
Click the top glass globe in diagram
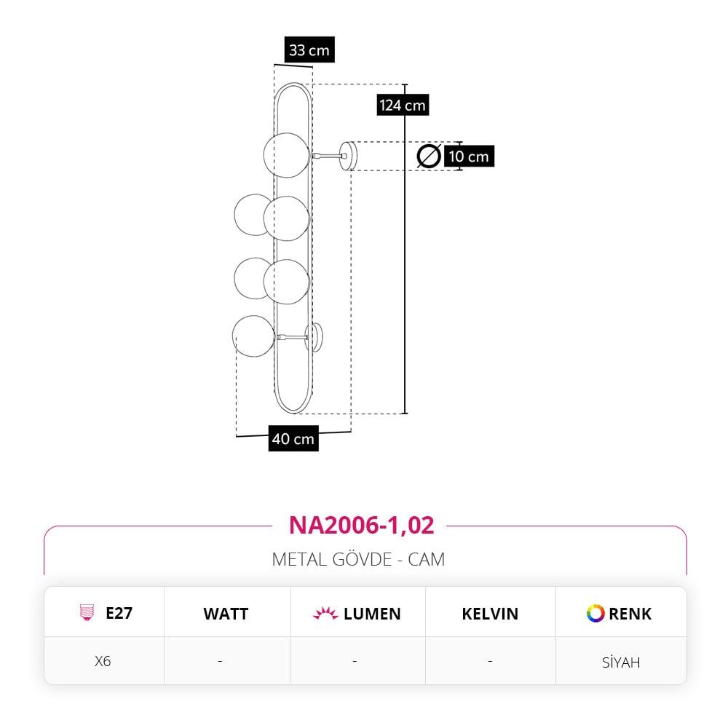[x=286, y=155]
